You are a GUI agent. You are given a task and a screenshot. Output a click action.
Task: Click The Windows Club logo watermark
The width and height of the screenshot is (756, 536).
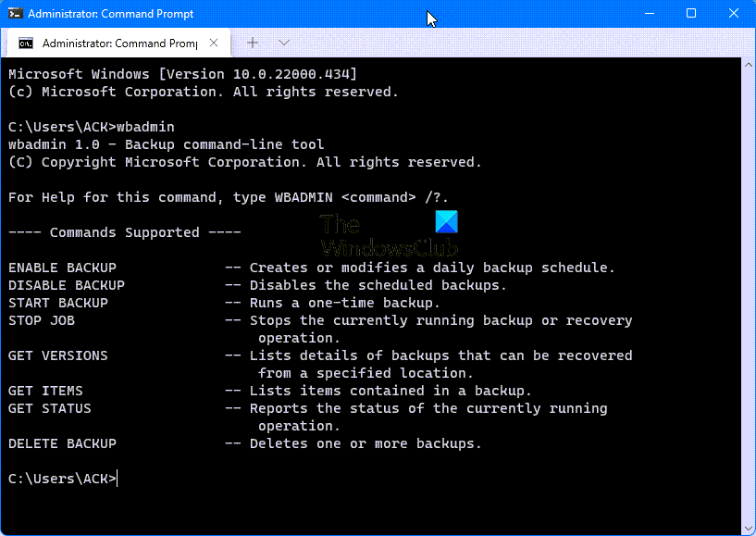pos(390,231)
